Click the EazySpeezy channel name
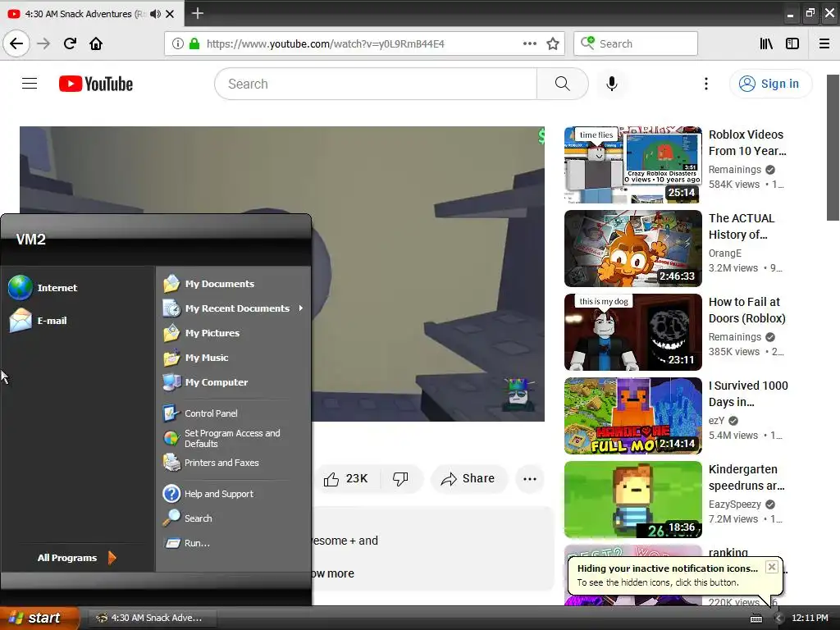Screen dimensions: 840x630 click(x=734, y=504)
